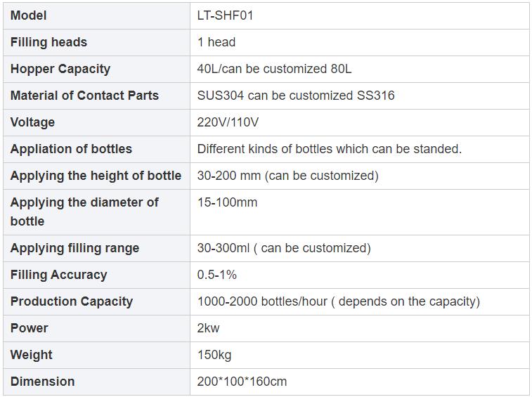This screenshot has width=532, height=397.
Task: Select the 2kw power value
Action: (x=208, y=328)
